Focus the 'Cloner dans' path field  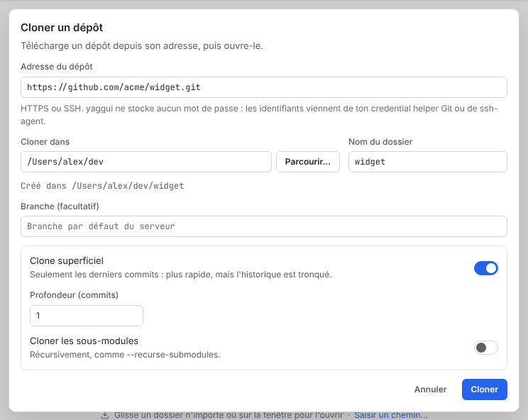(x=145, y=162)
